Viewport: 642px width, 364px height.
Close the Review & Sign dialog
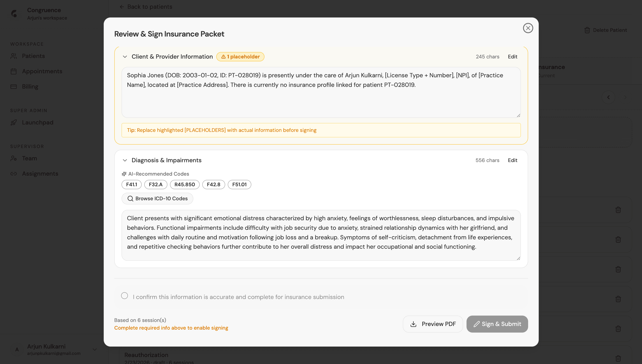coord(528,28)
